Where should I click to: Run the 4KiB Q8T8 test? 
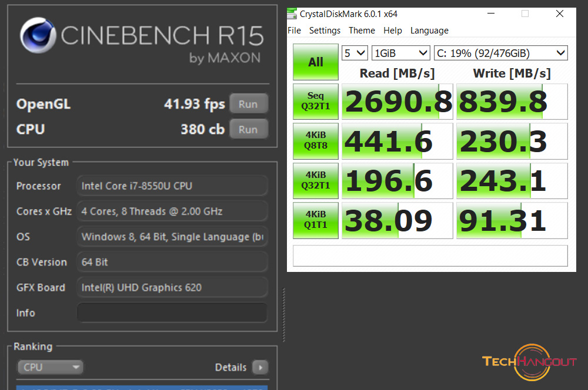coord(315,141)
